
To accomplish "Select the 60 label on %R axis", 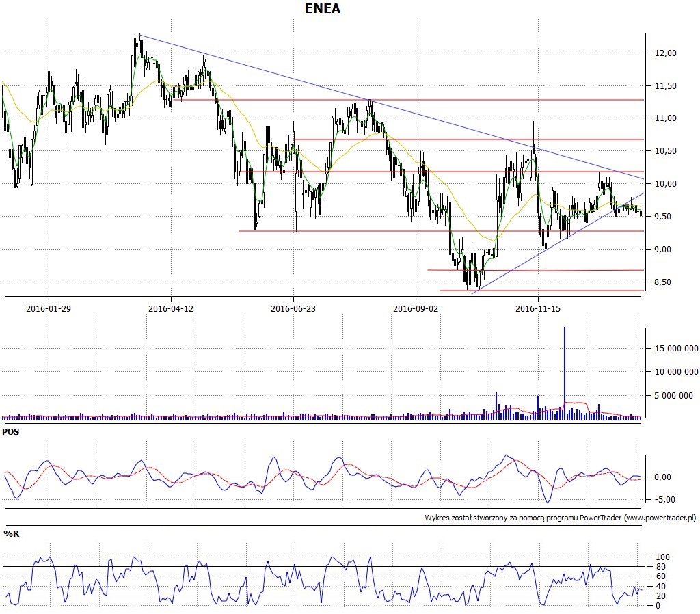I will point(660,576).
